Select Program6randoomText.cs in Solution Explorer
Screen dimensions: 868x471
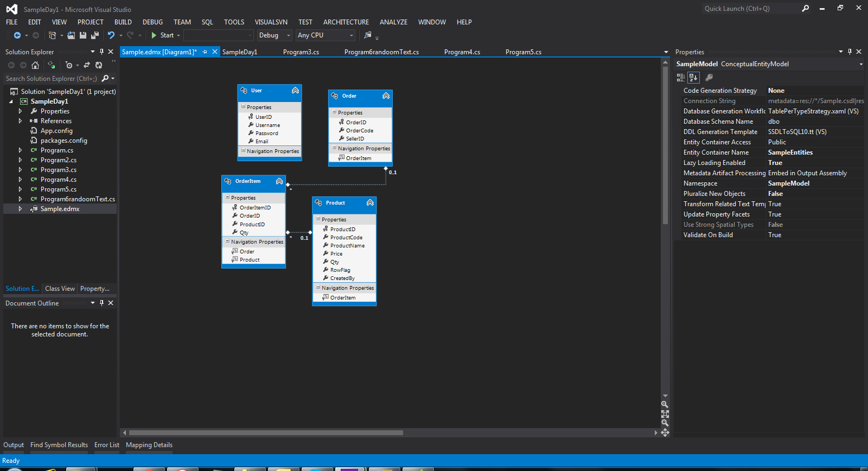click(78, 199)
